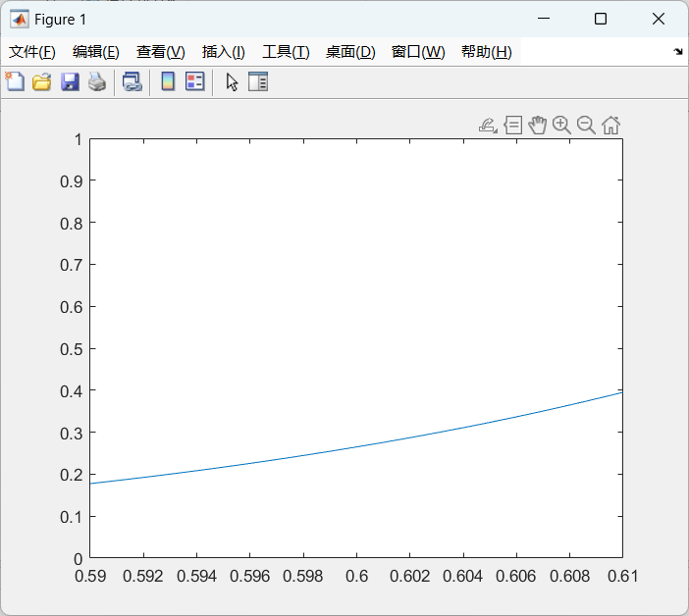689x616 pixels.
Task: Open the 文件(F) menu
Action: tap(32, 52)
